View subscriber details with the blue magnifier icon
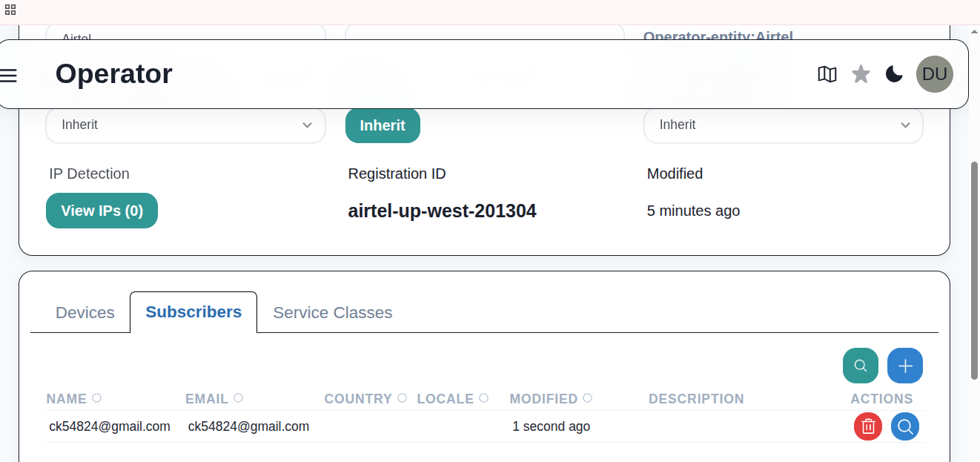The height and width of the screenshot is (462, 980). [x=904, y=426]
